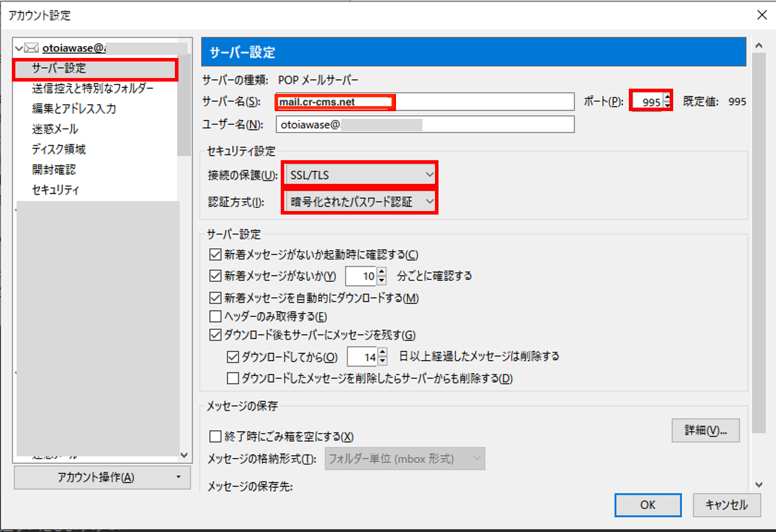Image resolution: width=776 pixels, height=532 pixels.
Task: Open the 接続の保護 dropdown
Action: [360, 174]
